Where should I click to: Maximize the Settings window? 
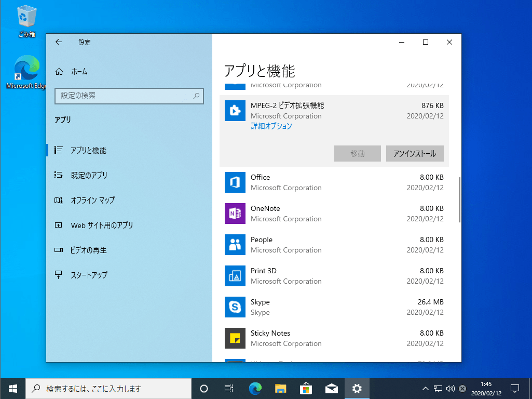[x=426, y=42]
